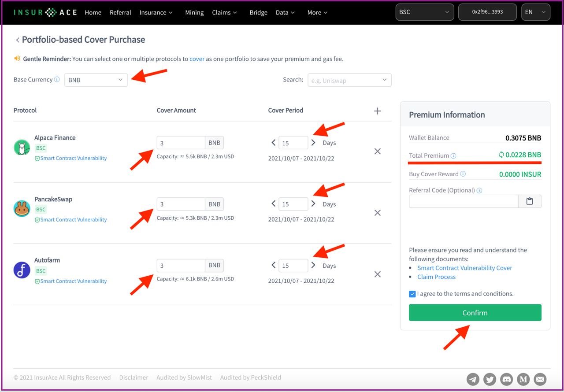Screen dimensions: 564x392
Task: Open the Twitter social icon
Action: point(490,379)
